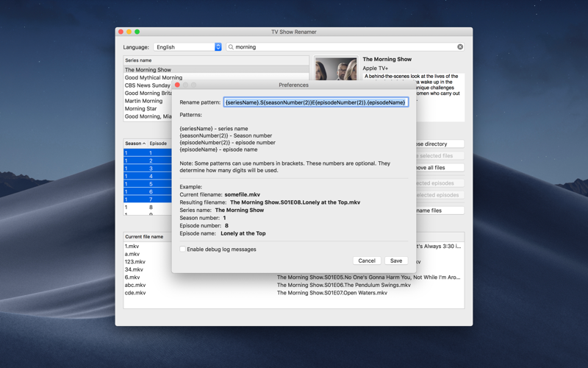Click the Rename files button
The image size is (588, 368).
point(440,210)
